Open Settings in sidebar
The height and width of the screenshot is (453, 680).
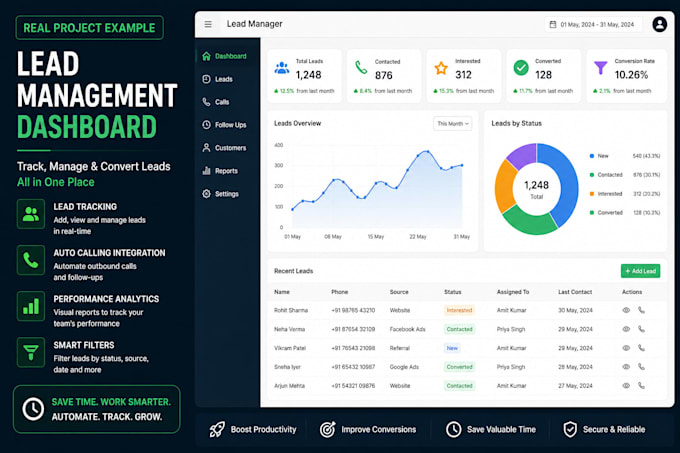coord(228,194)
